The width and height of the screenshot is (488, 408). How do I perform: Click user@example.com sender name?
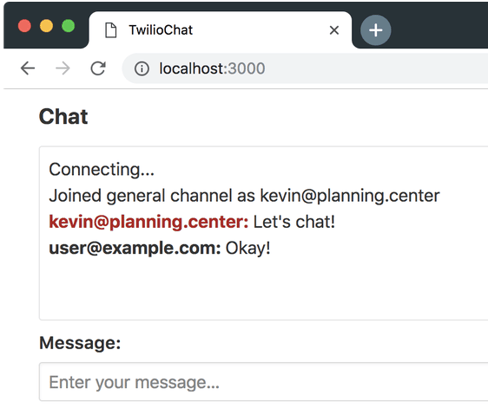(135, 248)
